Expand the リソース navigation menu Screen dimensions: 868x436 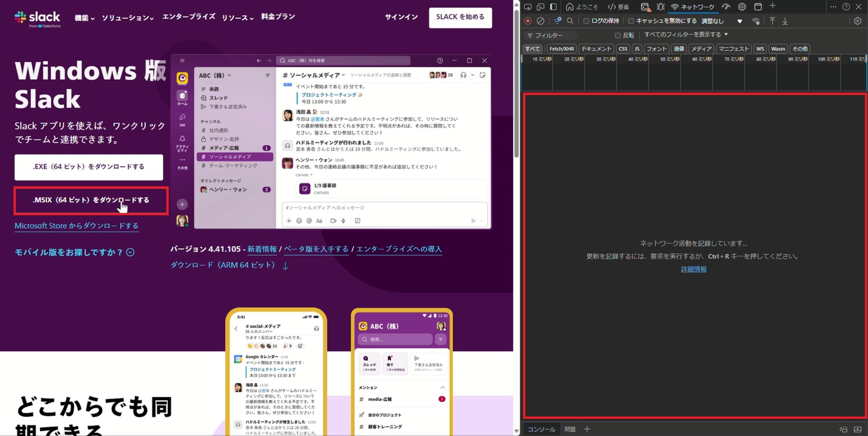click(238, 18)
